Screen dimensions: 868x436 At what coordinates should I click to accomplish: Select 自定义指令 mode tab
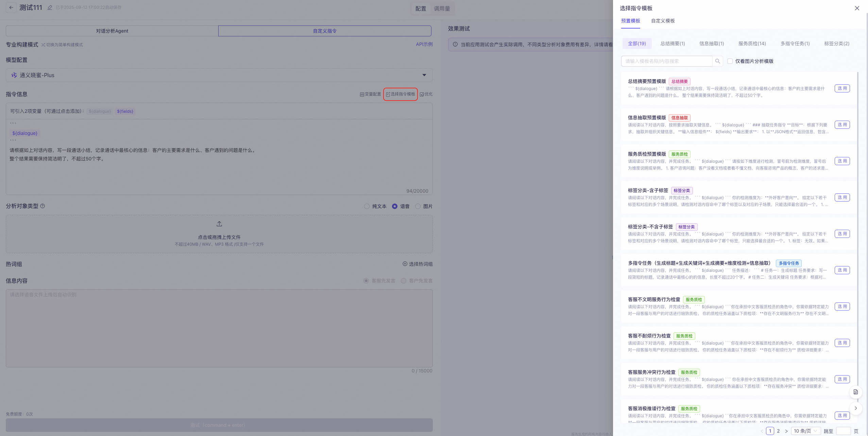(325, 31)
